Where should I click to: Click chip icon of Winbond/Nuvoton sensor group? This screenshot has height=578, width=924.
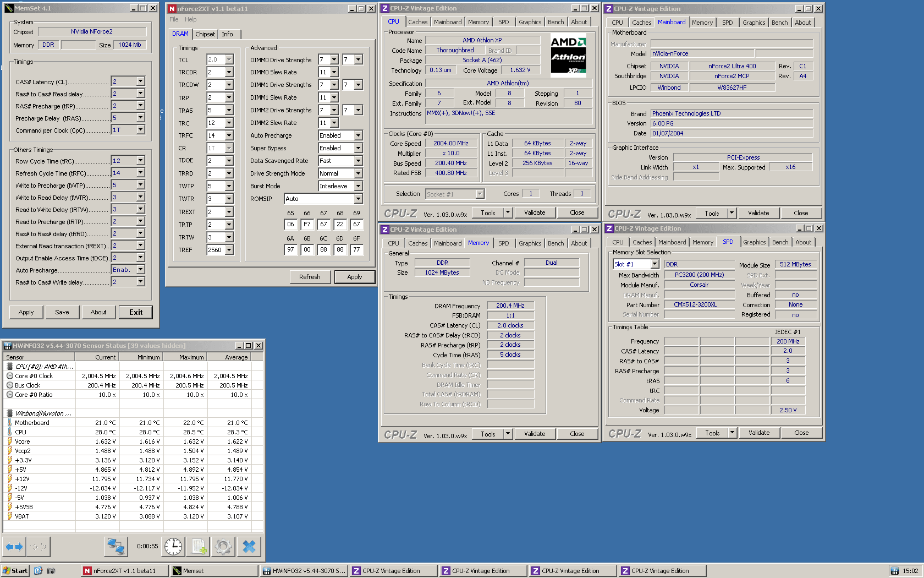click(x=9, y=413)
